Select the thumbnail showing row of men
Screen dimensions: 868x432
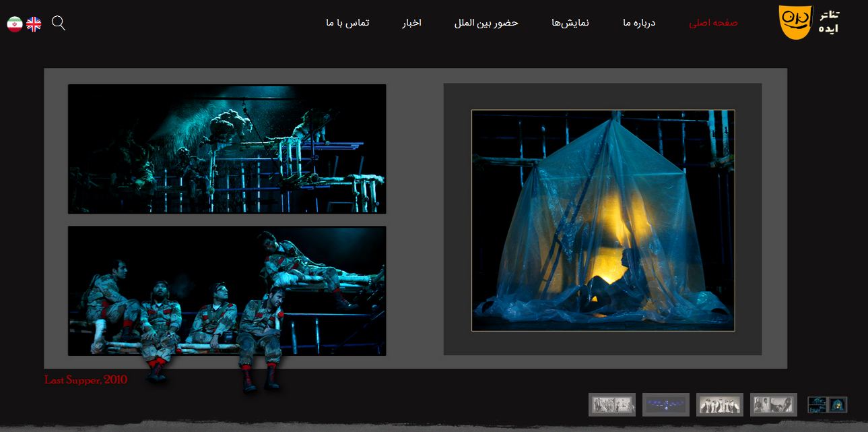coord(720,404)
